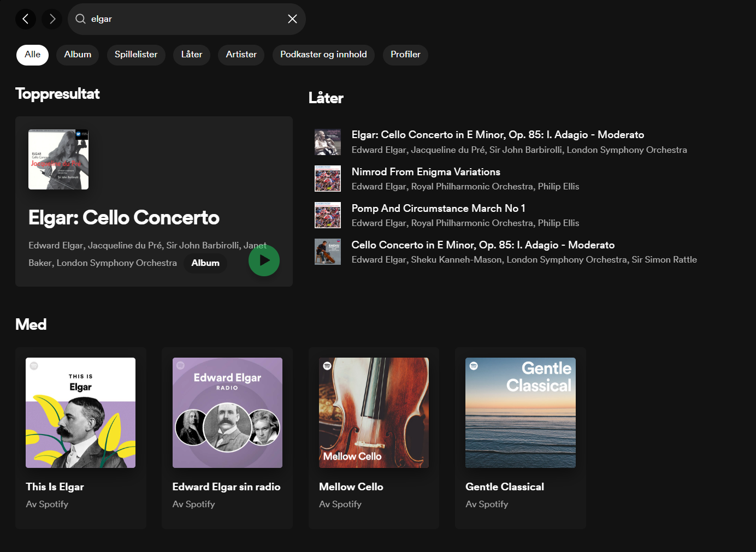Filter results by Spillelister
Image resolution: width=756 pixels, height=552 pixels.
point(136,55)
